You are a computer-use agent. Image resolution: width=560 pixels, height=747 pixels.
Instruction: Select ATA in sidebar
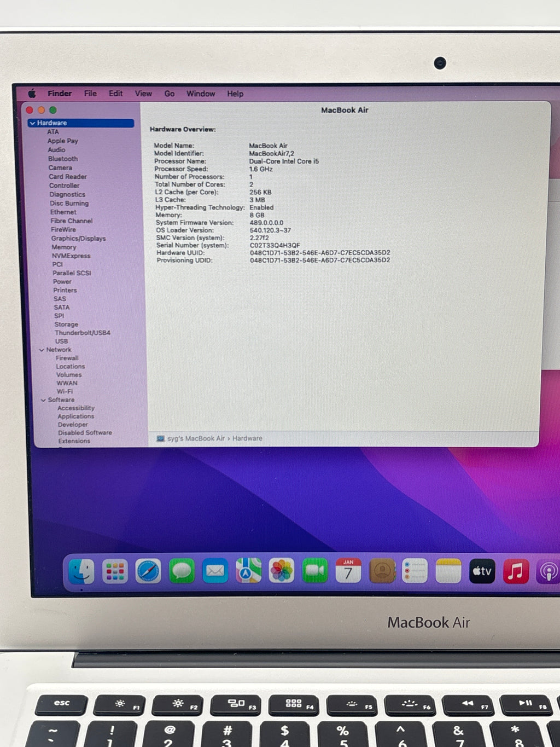click(x=53, y=132)
